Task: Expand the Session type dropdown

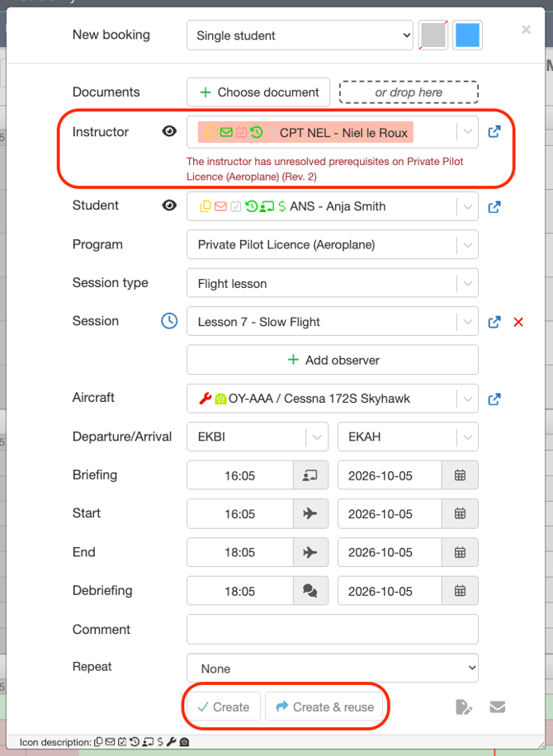Action: point(468,284)
